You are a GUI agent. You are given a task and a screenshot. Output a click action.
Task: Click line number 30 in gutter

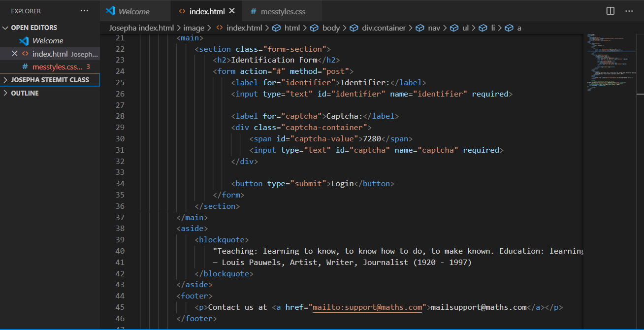[x=119, y=139]
